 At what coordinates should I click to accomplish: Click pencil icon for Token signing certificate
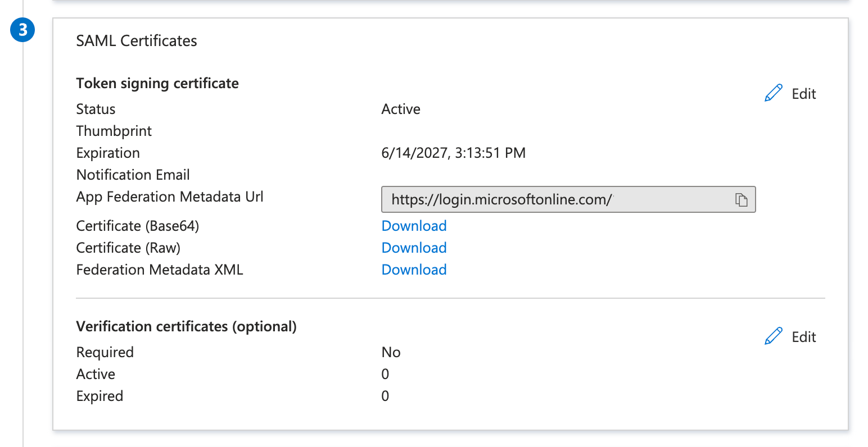click(774, 93)
